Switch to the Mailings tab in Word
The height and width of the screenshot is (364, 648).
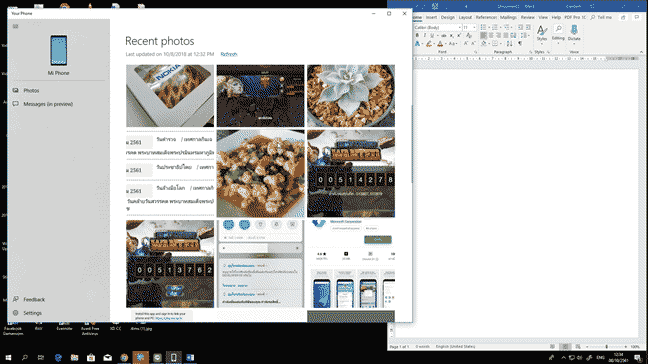(508, 17)
